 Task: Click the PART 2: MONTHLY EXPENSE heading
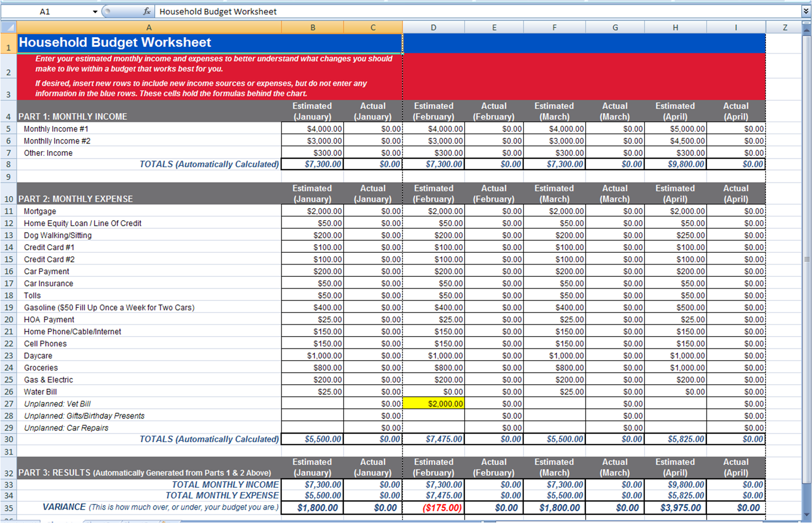76,199
